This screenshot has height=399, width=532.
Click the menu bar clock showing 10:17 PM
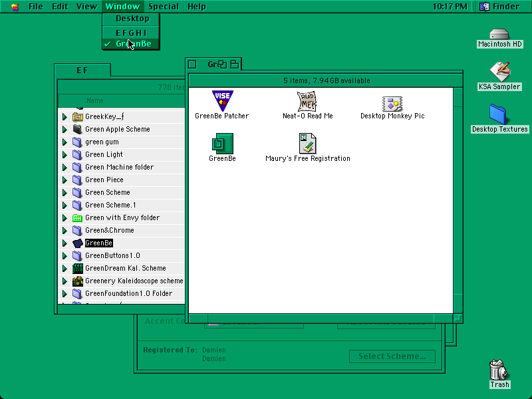[x=450, y=6]
